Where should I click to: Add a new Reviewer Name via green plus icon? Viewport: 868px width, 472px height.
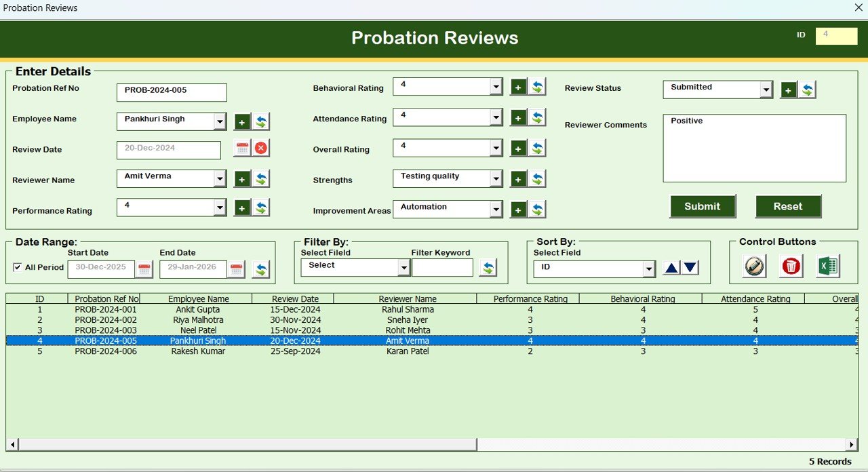tap(242, 178)
